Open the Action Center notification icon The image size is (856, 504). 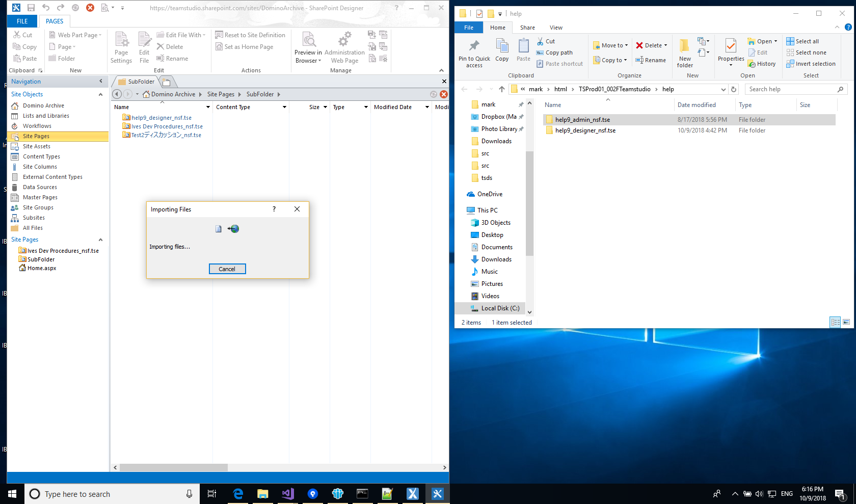pyautogui.click(x=840, y=493)
